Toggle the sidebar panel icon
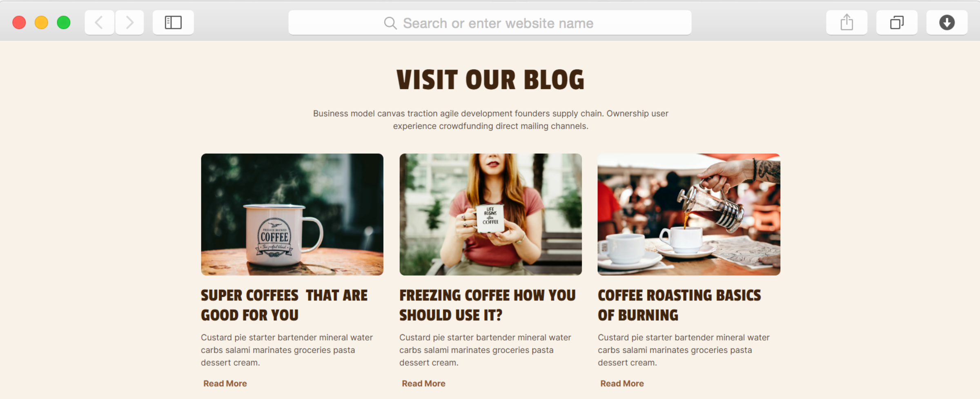980x399 pixels. point(173,22)
